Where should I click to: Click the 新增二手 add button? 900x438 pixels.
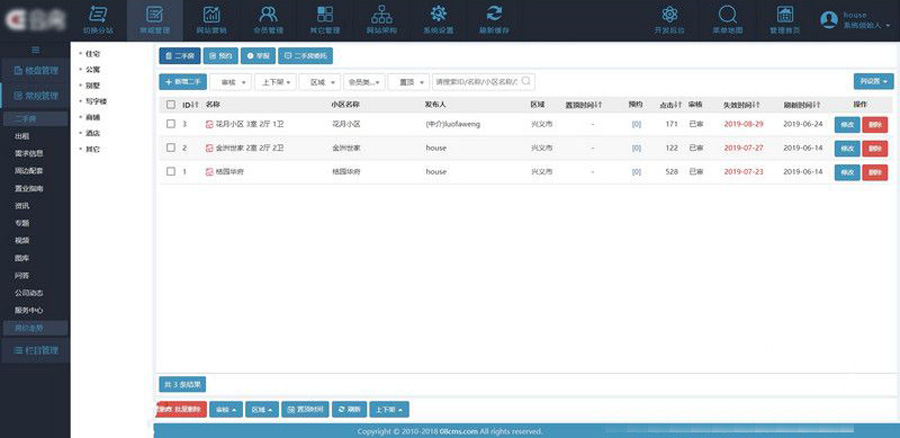[x=182, y=82]
